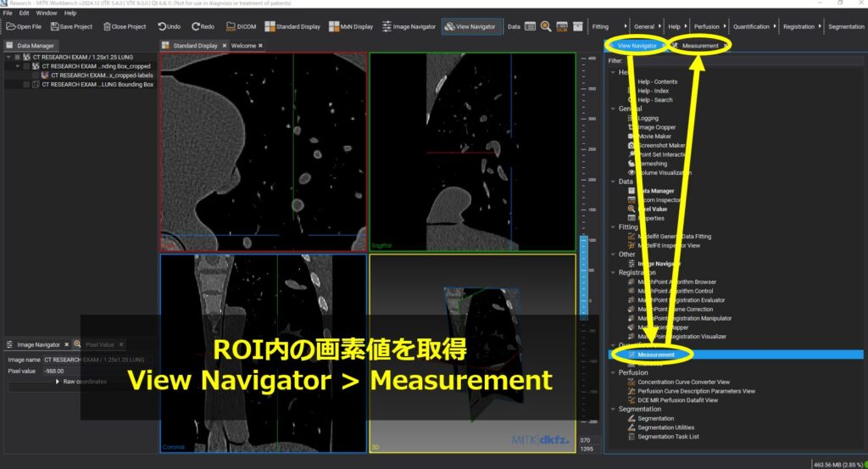
Task: Click the Filter input in View Navigator
Action: [x=744, y=61]
